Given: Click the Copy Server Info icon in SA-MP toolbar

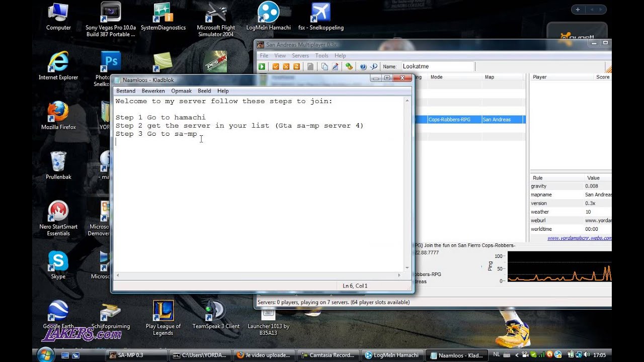Looking at the screenshot, I should tap(325, 66).
